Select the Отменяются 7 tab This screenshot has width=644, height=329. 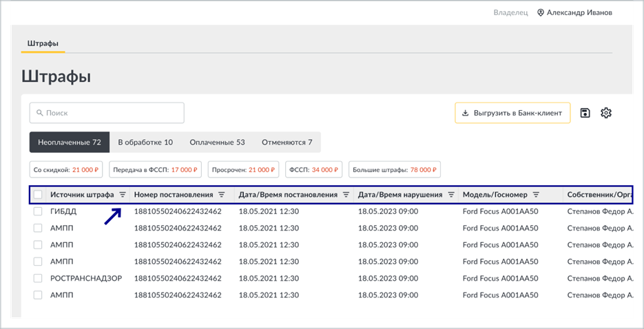click(287, 142)
